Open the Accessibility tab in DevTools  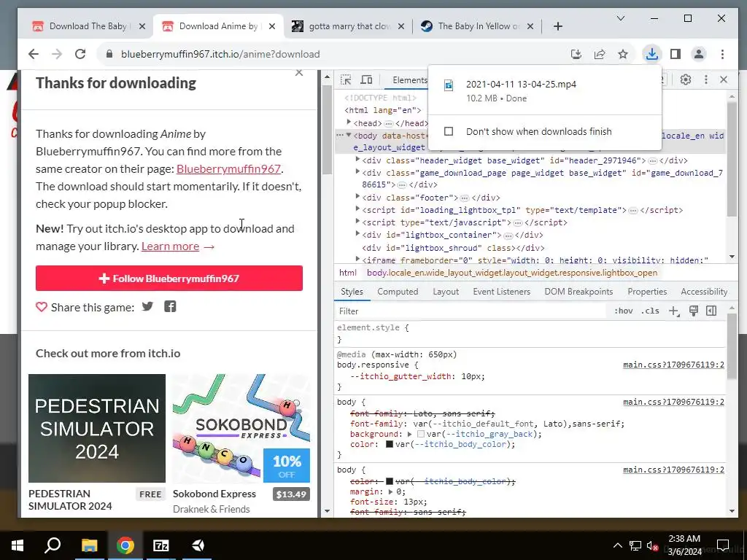(x=704, y=292)
